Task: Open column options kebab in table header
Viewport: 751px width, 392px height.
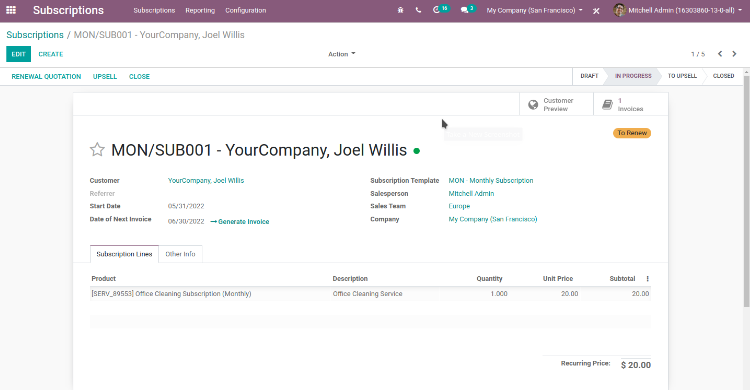Action: click(648, 278)
